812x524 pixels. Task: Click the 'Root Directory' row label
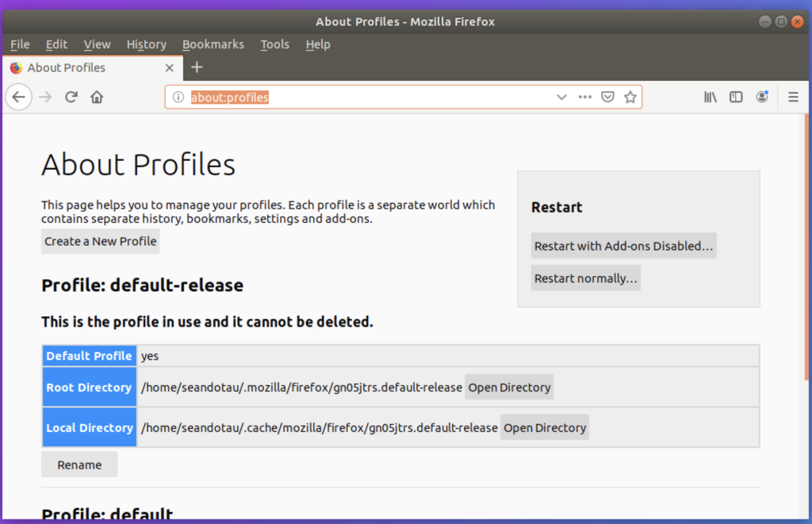click(x=89, y=388)
